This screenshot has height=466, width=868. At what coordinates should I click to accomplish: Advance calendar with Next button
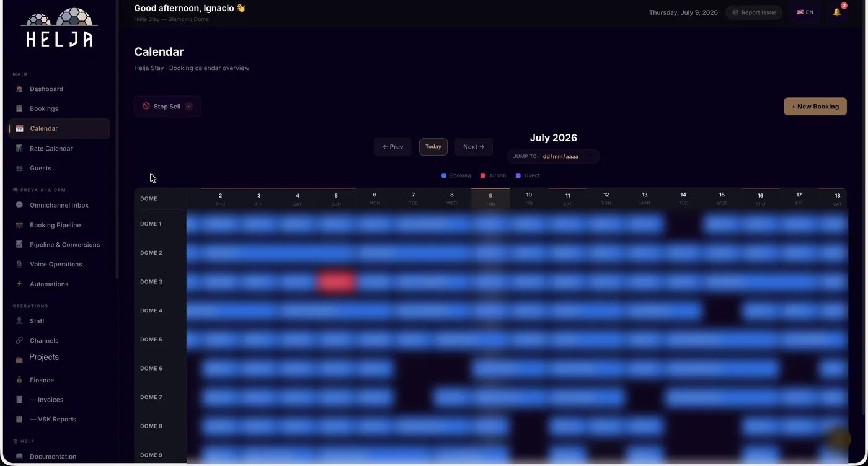pos(474,147)
